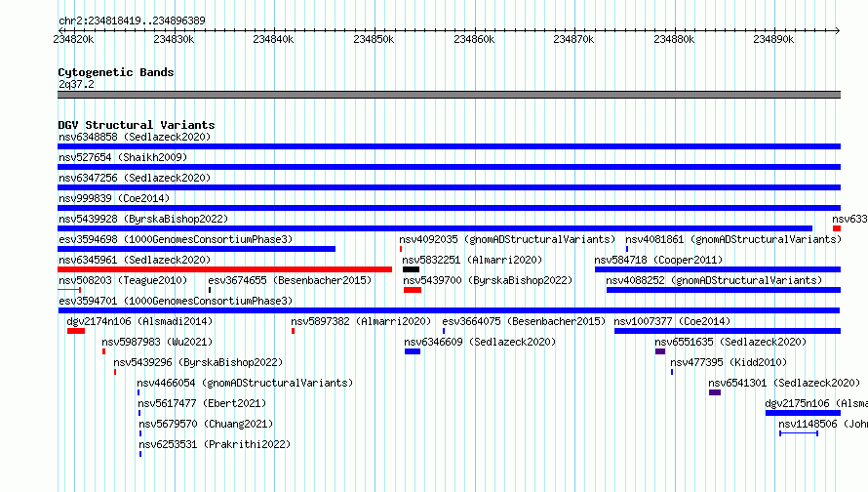Image resolution: width=868 pixels, height=492 pixels.
Task: Click red bar under nsv5439700 (ByrskaBishop2022)
Action: 413,290
